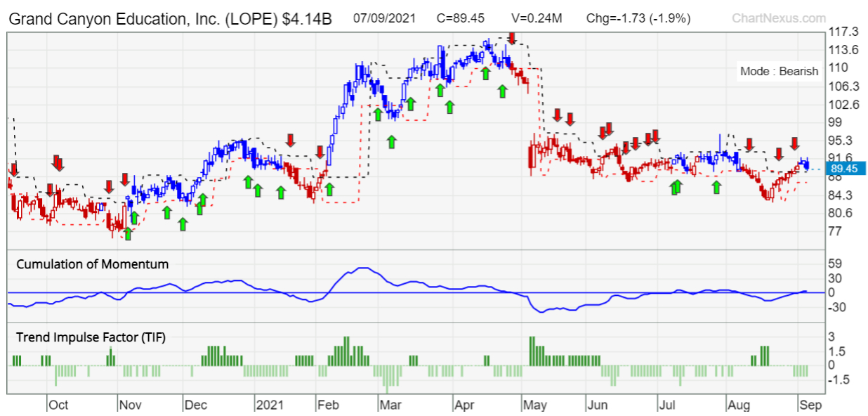
Task: Click the 113.6 price axis value
Action: pyautogui.click(x=843, y=50)
